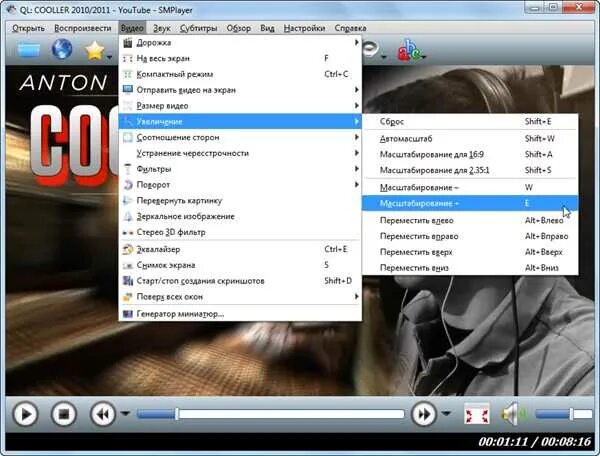Select Переместить вверх
Image resolution: width=600 pixels, height=456 pixels.
[x=470, y=252]
